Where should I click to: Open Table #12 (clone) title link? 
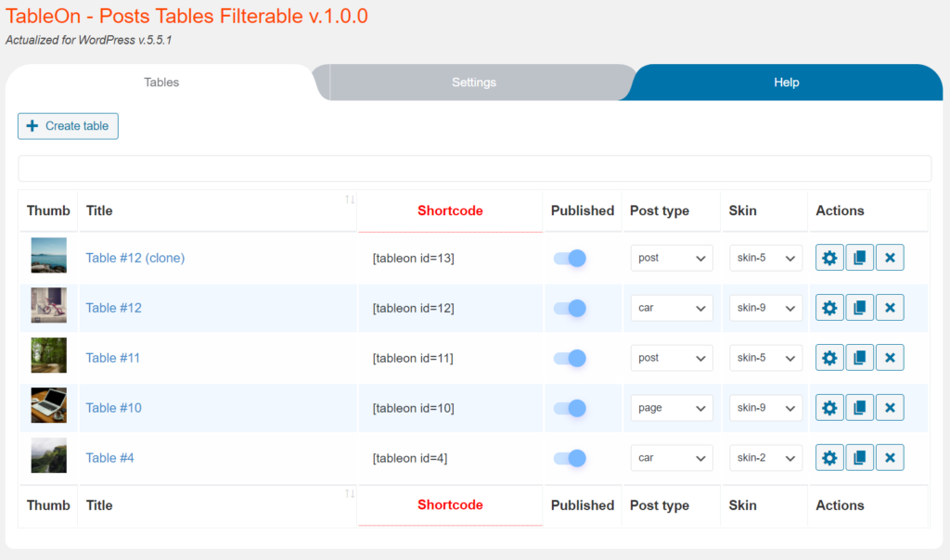pyautogui.click(x=135, y=258)
